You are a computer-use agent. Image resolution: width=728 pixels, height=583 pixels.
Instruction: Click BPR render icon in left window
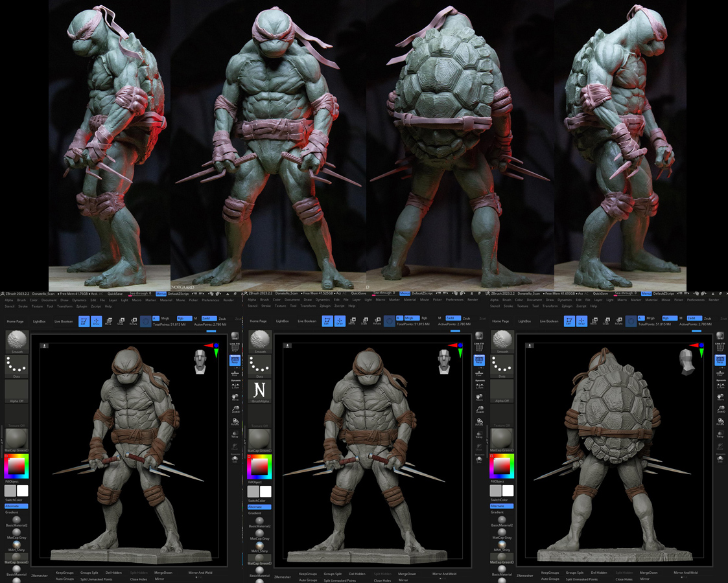click(x=235, y=336)
